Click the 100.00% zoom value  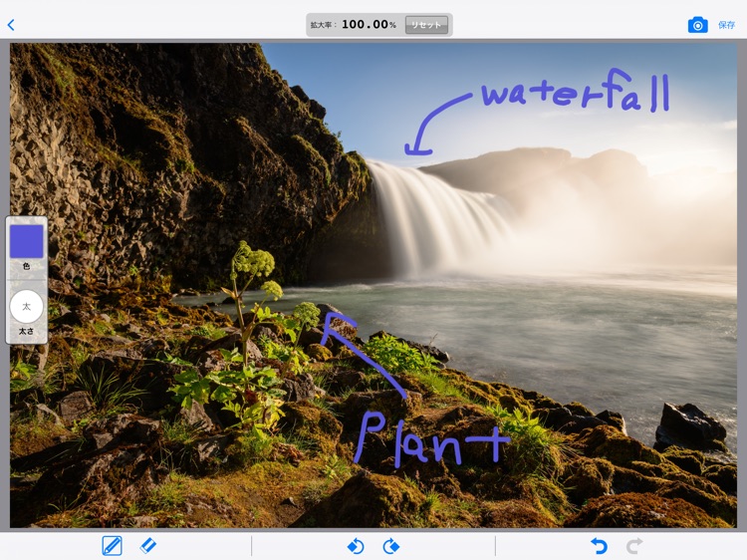click(x=369, y=24)
